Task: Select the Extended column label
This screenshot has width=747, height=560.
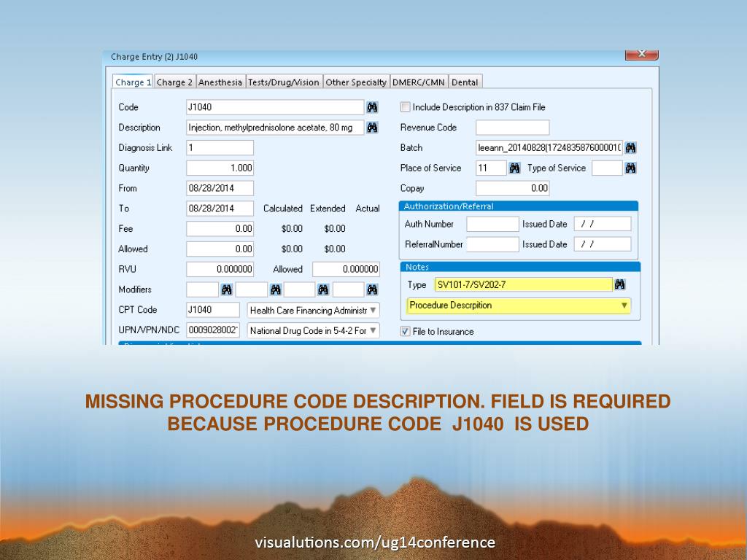Action: [x=328, y=209]
